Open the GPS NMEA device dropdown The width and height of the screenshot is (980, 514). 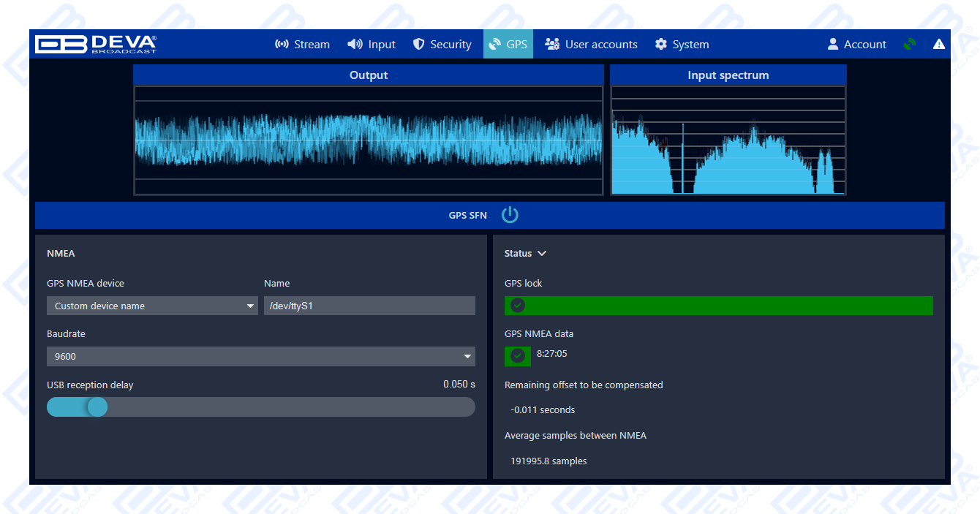pos(152,306)
